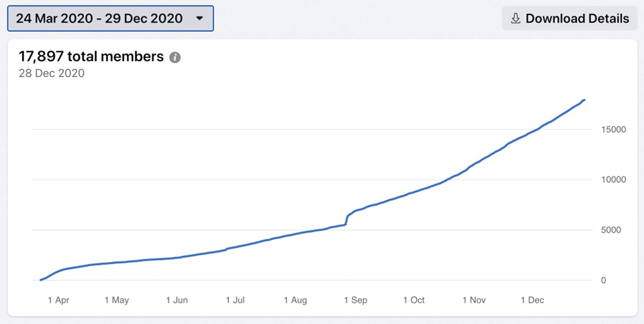Click the Download Details button
The height and width of the screenshot is (324, 644).
570,18
